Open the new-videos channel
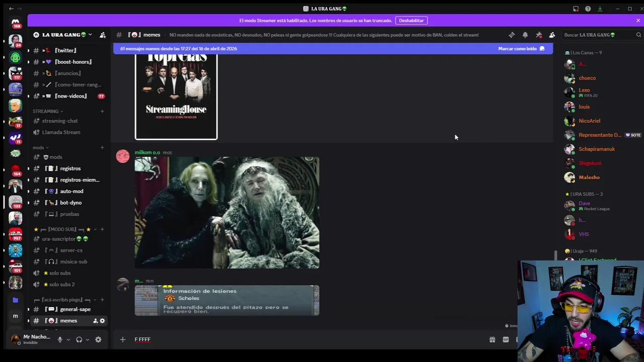The image size is (644, 362). click(x=69, y=96)
